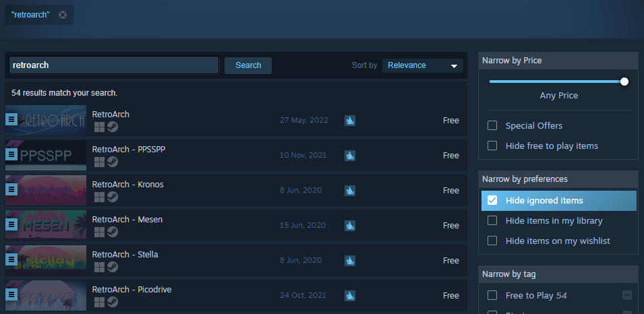Collapse the Narrow by Price section

click(x=558, y=61)
